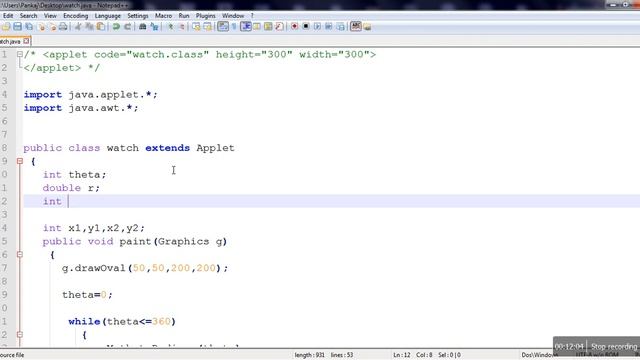The height and width of the screenshot is (360, 640).
Task: Collapse the class body fold marker
Action: [20, 161]
